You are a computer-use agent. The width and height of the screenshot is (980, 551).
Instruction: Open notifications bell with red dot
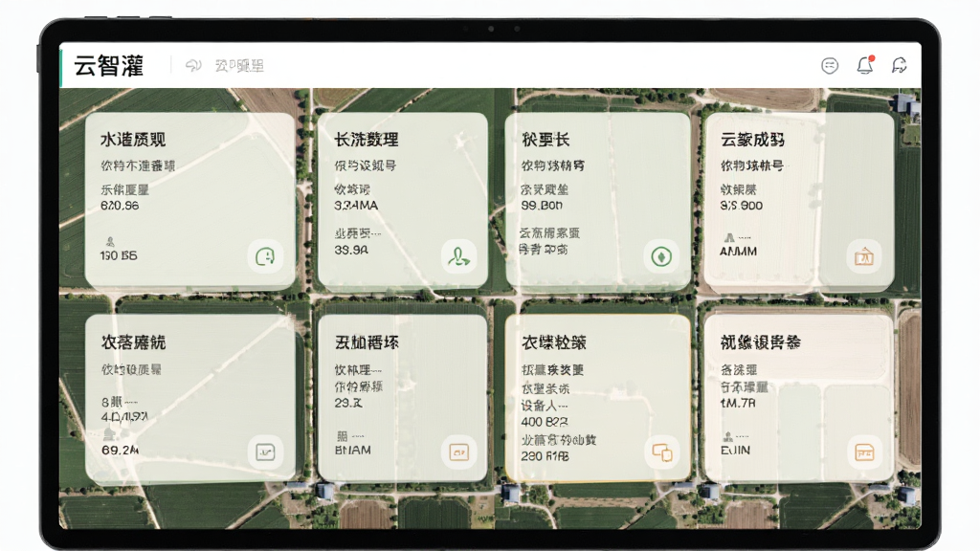pyautogui.click(x=865, y=65)
